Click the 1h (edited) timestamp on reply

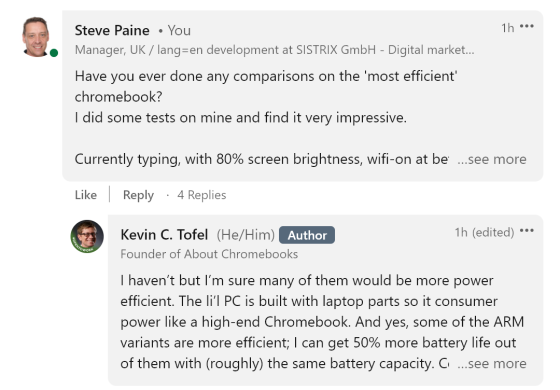click(484, 232)
